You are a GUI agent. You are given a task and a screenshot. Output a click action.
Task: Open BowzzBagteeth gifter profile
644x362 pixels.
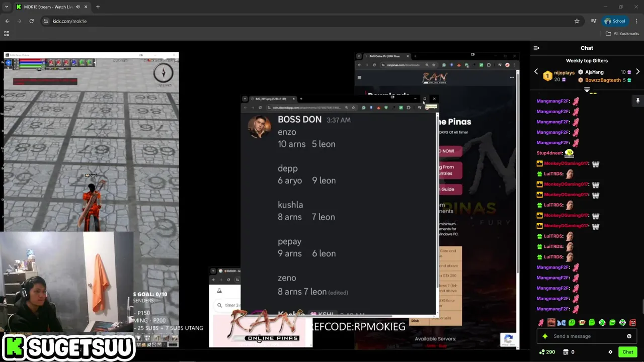[x=603, y=80]
